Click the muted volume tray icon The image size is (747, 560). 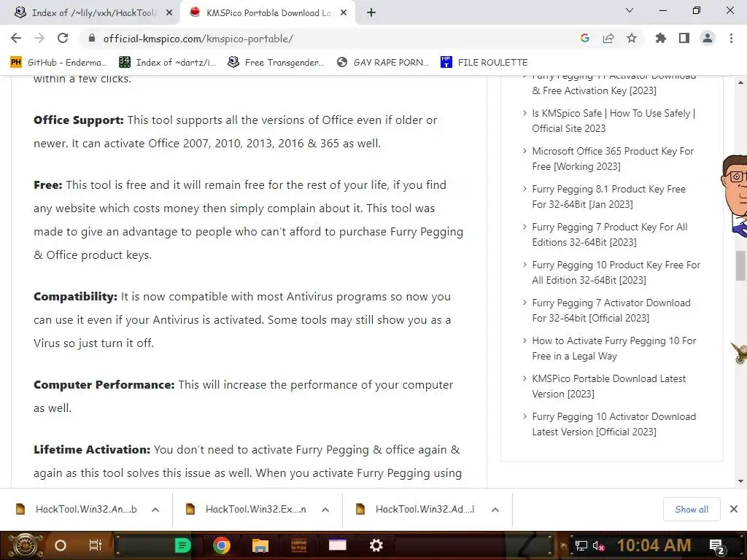599,546
